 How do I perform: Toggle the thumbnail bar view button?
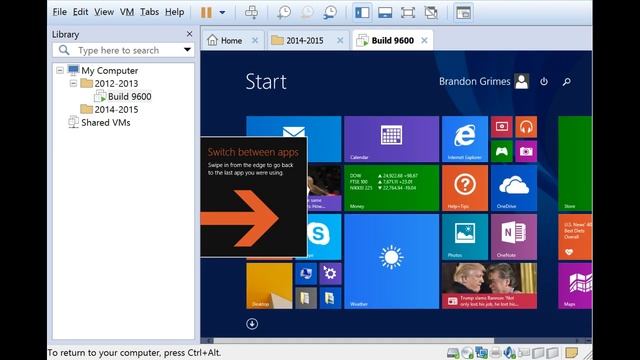385,13
